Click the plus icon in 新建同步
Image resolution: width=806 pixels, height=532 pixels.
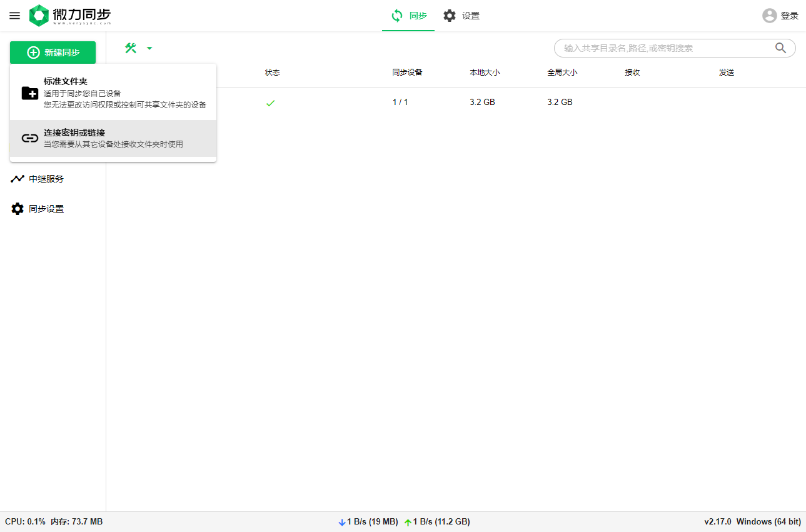point(33,53)
